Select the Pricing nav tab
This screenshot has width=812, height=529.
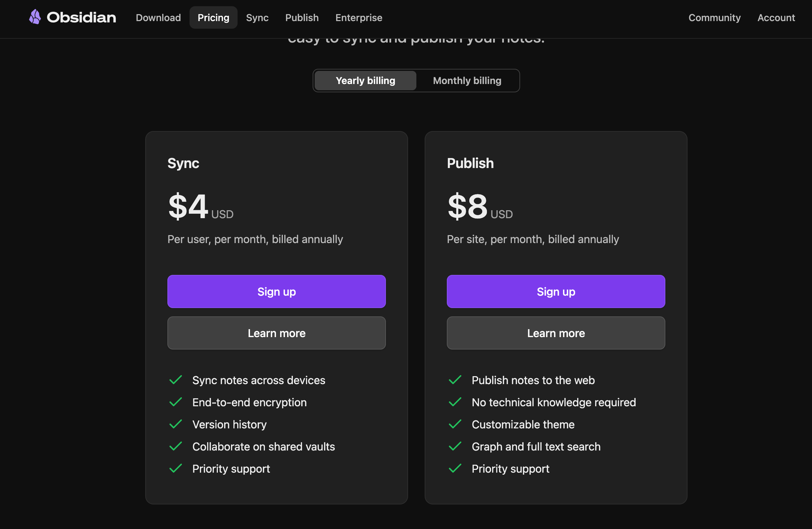(213, 18)
